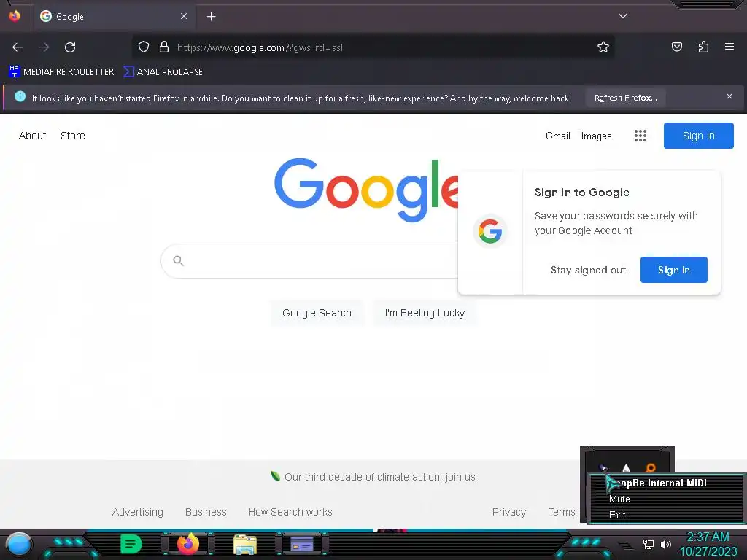This screenshot has height=560, width=747.
Task: Open the Store link
Action: [x=73, y=136]
